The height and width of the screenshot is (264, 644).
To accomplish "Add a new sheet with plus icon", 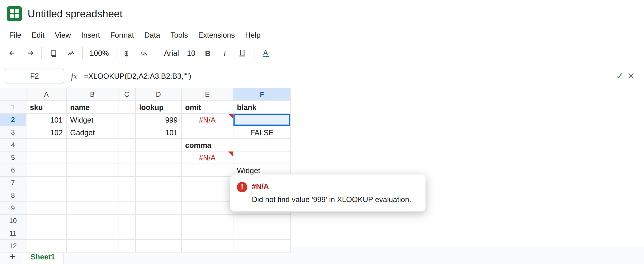I will pyautogui.click(x=13, y=257).
